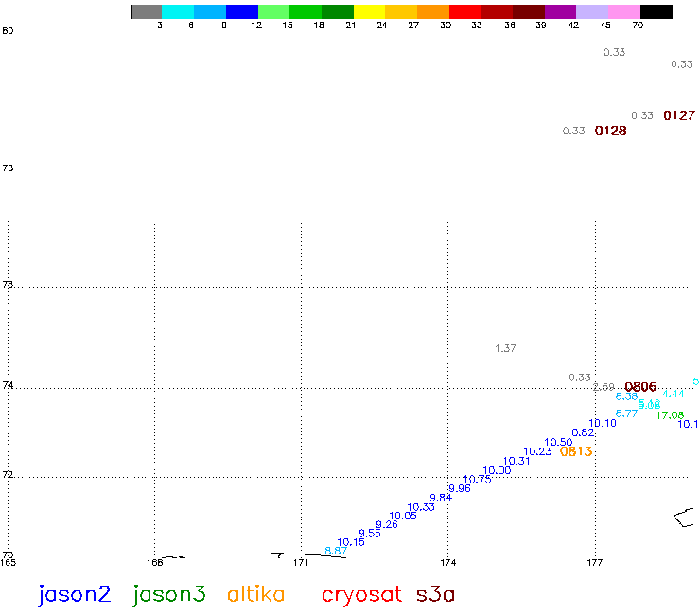The height and width of the screenshot is (615, 700).
Task: Pick the green swatch between 15 and 18
Action: tap(306, 11)
